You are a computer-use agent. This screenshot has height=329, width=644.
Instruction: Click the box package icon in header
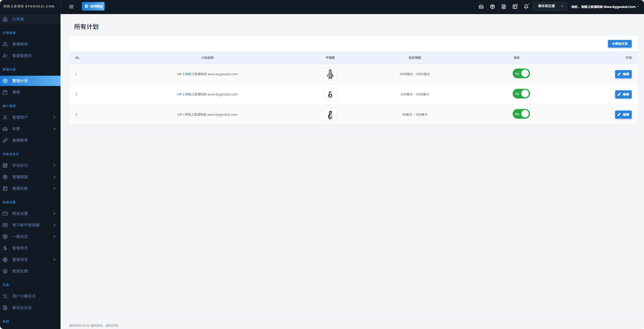click(x=492, y=7)
